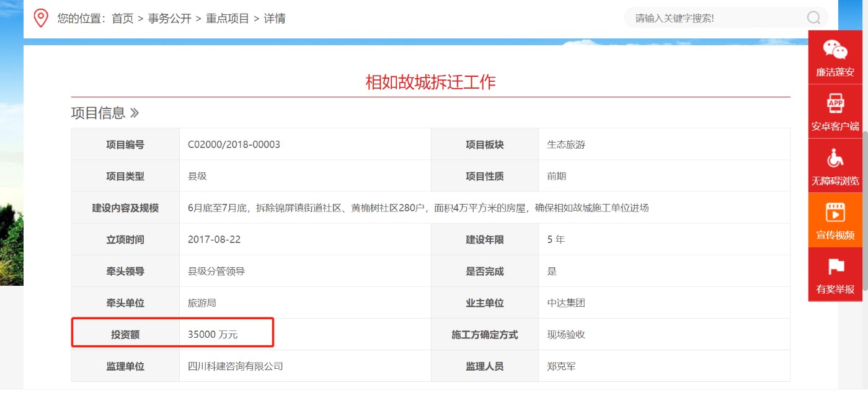Open 重点项目 breadcrumb link
Screen dimensions: 868x393
point(228,19)
